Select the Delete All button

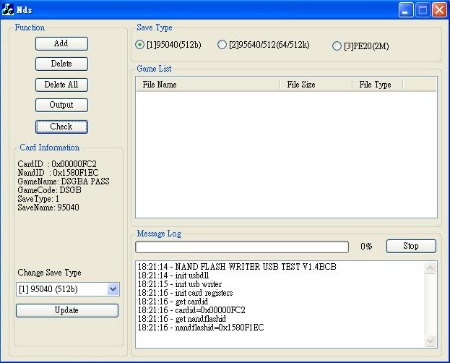pos(61,85)
